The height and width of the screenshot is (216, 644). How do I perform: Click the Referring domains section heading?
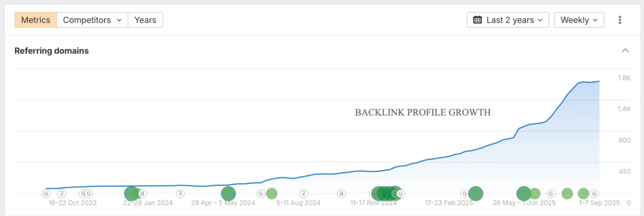(x=52, y=51)
